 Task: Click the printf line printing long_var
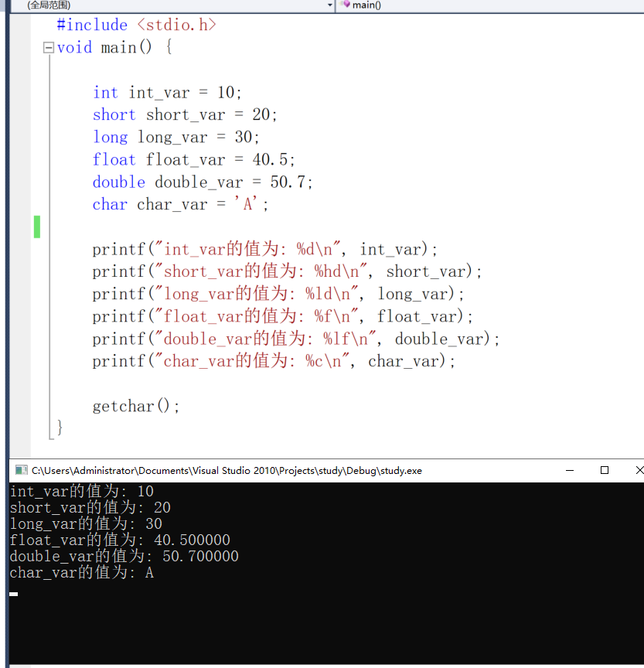pyautogui.click(x=278, y=294)
